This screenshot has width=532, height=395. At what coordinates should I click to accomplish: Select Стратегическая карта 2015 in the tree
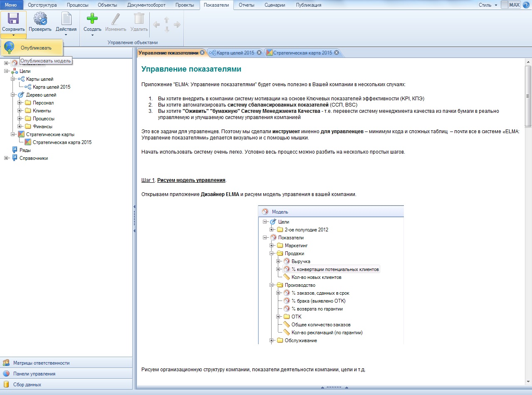coord(62,142)
